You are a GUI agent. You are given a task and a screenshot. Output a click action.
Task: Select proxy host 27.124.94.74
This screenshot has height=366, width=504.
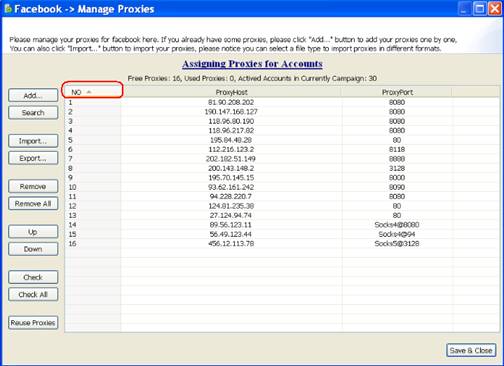click(x=231, y=215)
